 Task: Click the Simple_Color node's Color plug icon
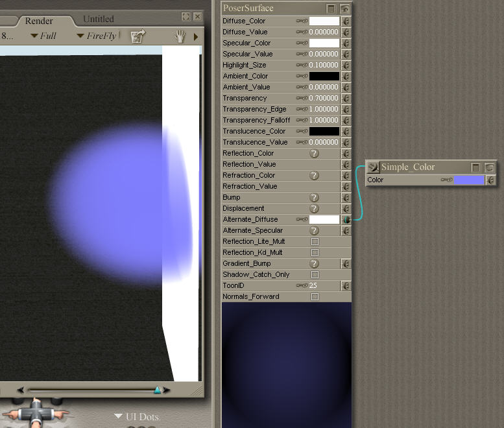tap(490, 180)
